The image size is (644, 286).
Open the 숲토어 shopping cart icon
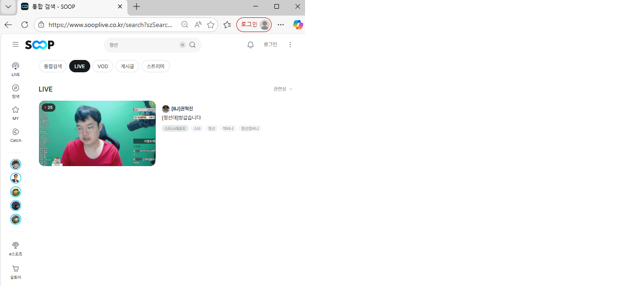click(x=16, y=271)
